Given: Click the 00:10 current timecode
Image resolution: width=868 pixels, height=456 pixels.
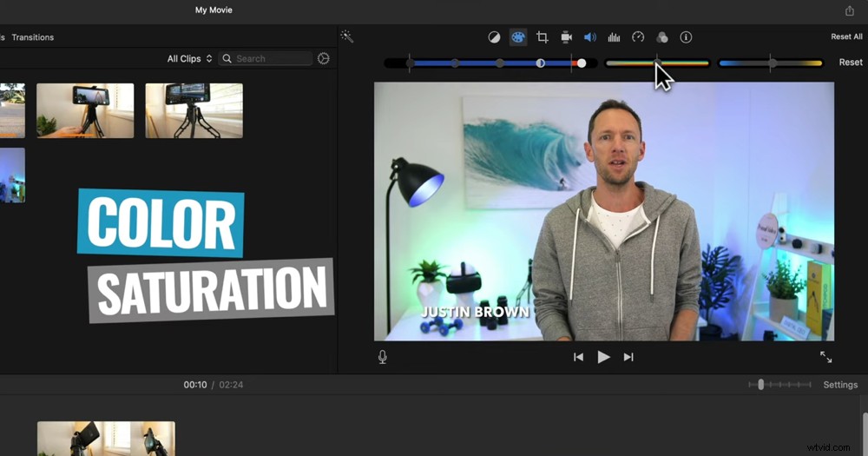Looking at the screenshot, I should [x=195, y=385].
